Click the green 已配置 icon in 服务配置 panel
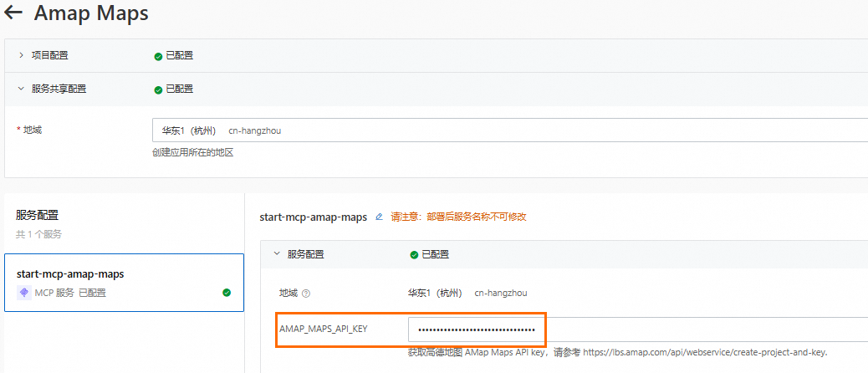The width and height of the screenshot is (868, 373). [x=414, y=254]
